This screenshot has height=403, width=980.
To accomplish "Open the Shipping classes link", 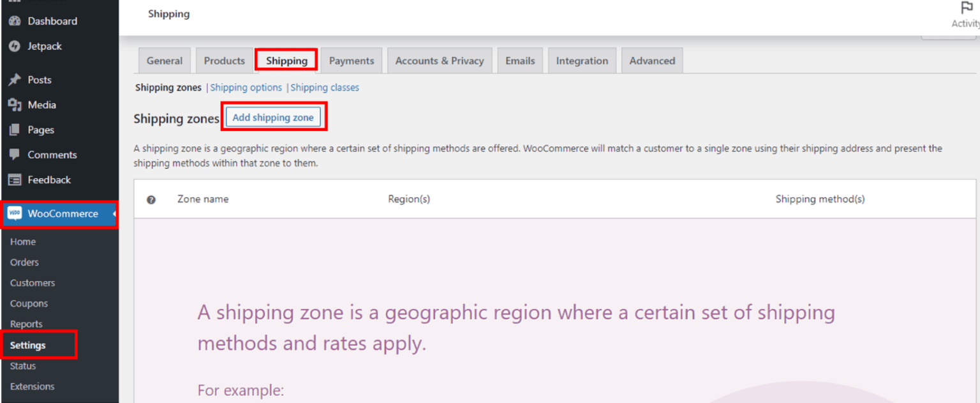I will point(325,87).
